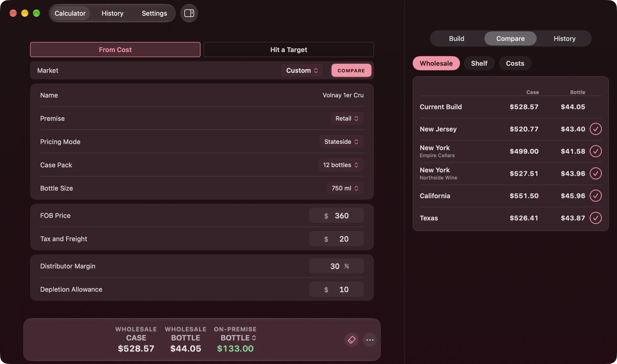Click the pink COMPARE button
The width and height of the screenshot is (617, 364).
pos(351,70)
